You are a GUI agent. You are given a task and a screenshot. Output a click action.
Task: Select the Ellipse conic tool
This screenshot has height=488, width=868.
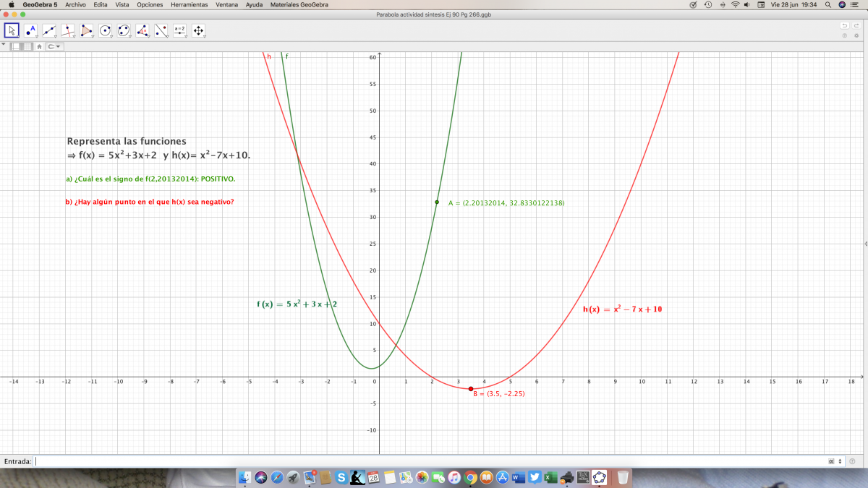[124, 30]
